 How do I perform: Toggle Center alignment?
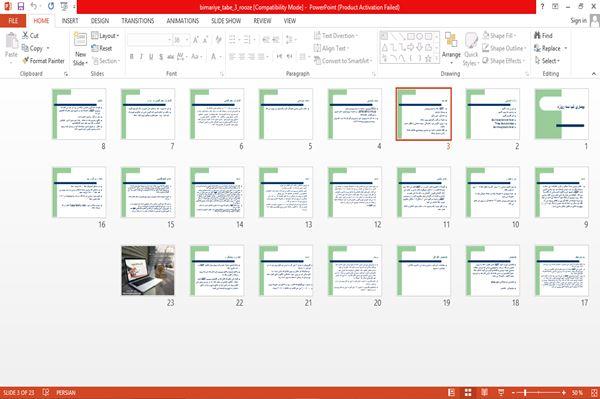[x=242, y=57]
